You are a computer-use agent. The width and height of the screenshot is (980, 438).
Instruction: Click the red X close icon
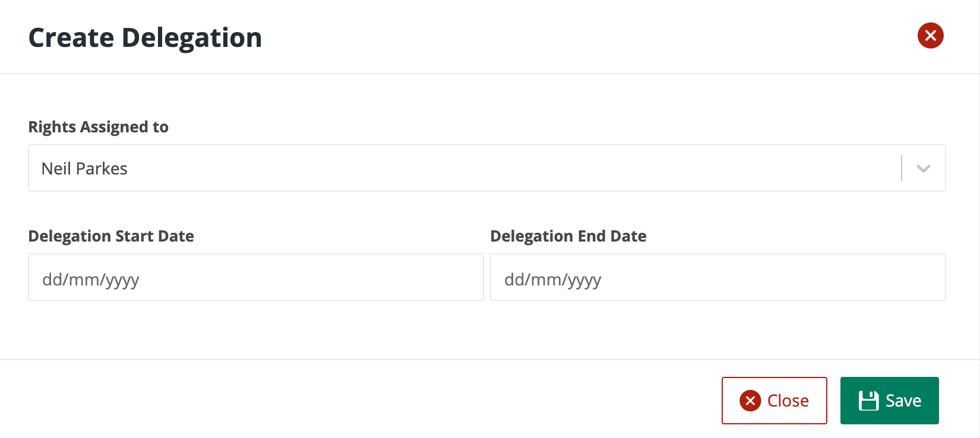pos(930,36)
